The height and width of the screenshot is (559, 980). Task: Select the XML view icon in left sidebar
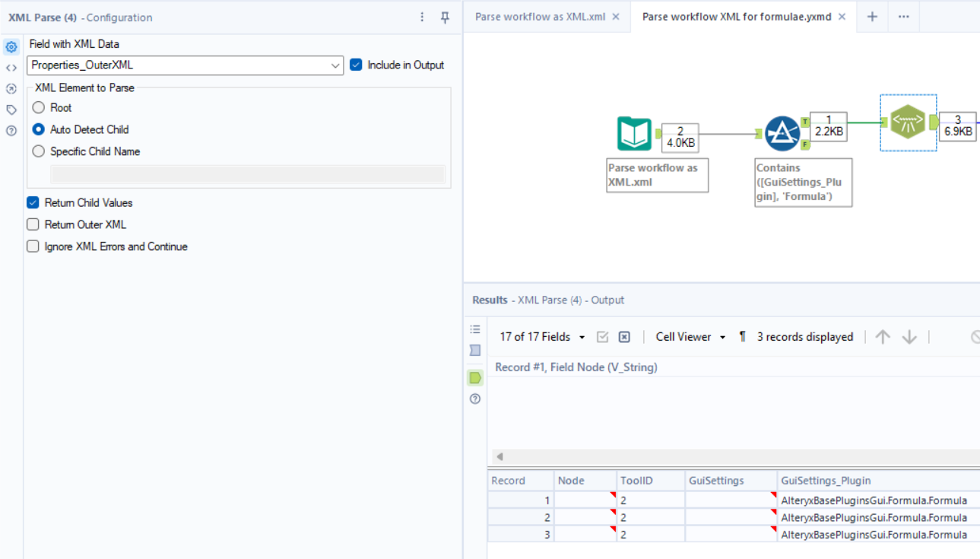point(11,68)
